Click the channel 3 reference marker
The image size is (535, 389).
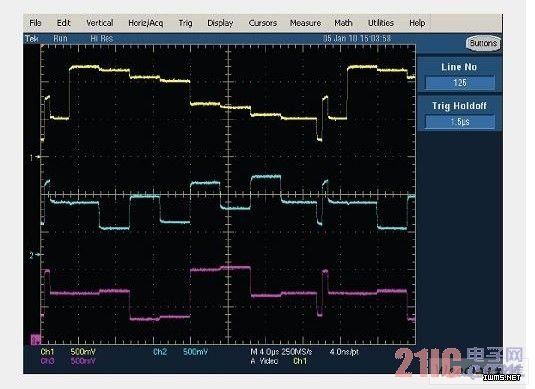pos(35,339)
